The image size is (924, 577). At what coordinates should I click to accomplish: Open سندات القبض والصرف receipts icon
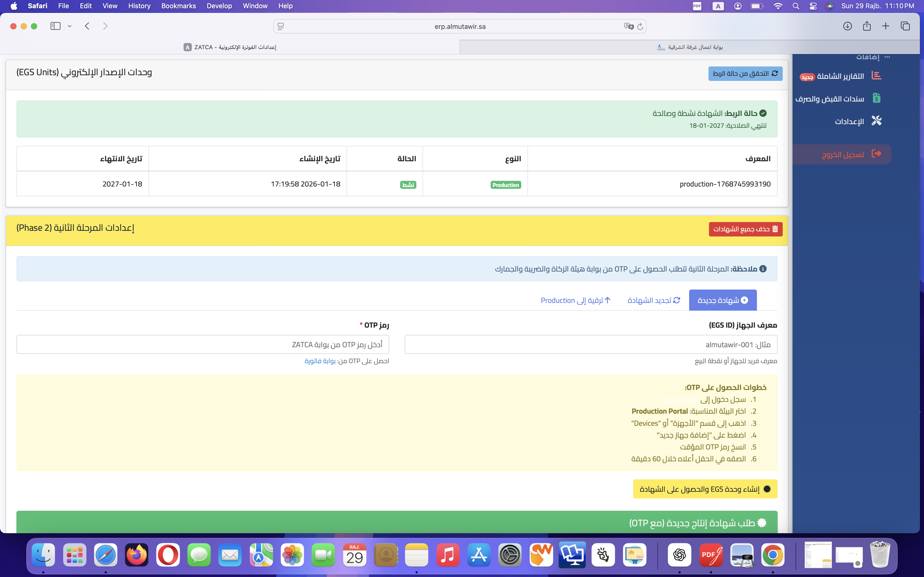tap(877, 98)
